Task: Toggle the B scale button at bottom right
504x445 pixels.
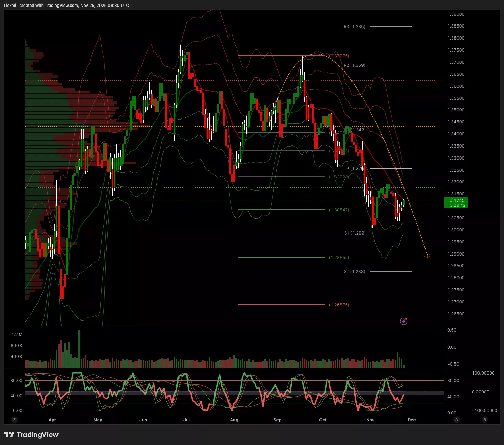Action: coord(485,420)
